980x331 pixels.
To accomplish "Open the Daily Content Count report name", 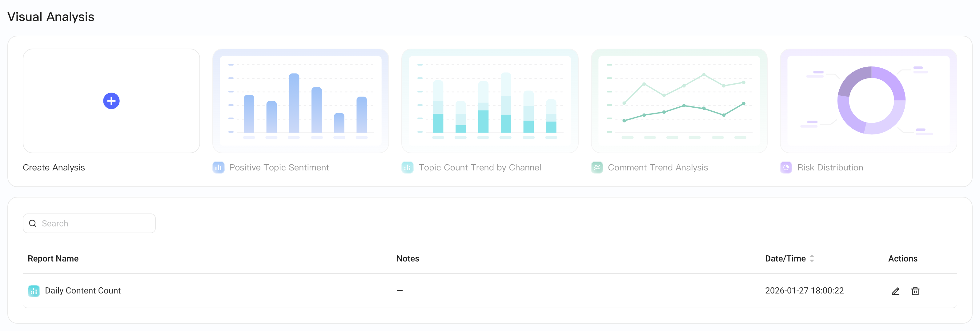I will [82, 291].
